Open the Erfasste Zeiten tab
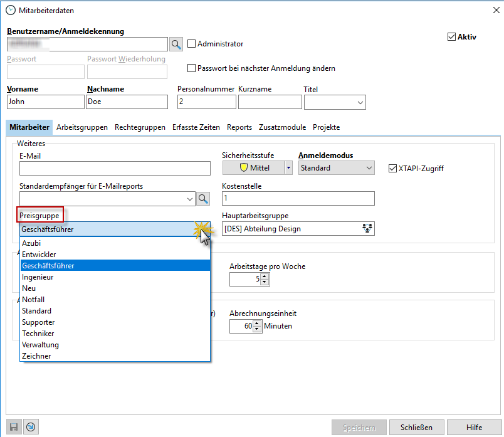The width and height of the screenshot is (504, 437). [x=196, y=127]
